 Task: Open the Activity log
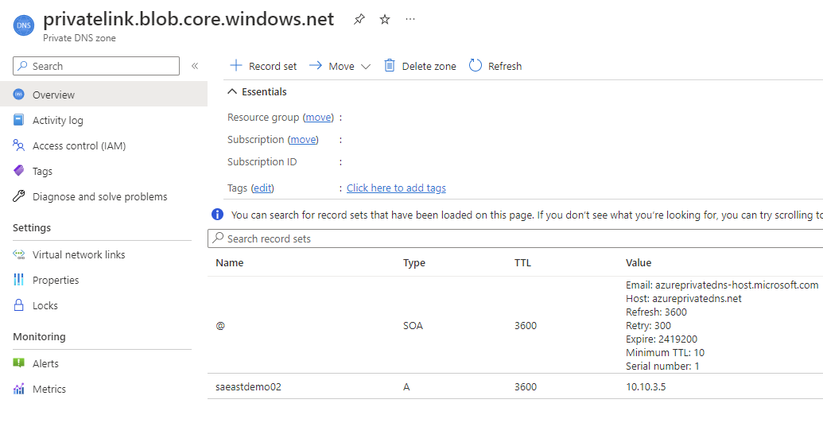pos(58,120)
